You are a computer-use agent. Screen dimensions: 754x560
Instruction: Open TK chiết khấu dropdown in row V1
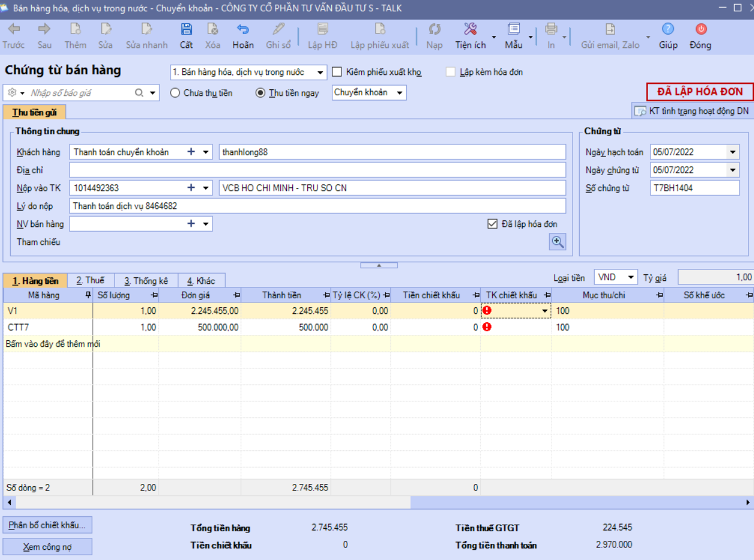tap(545, 311)
